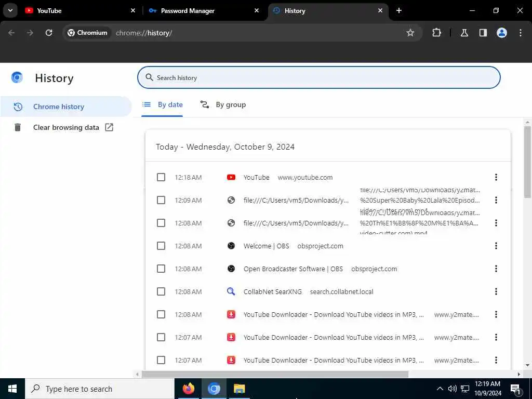
Task: Reload the history page
Action: coord(49,33)
